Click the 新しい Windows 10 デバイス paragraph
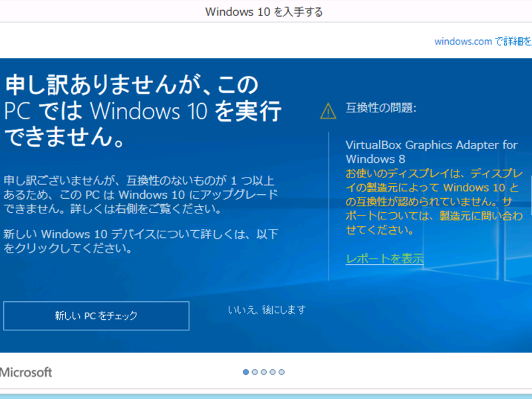This screenshot has width=532, height=399. (x=141, y=241)
